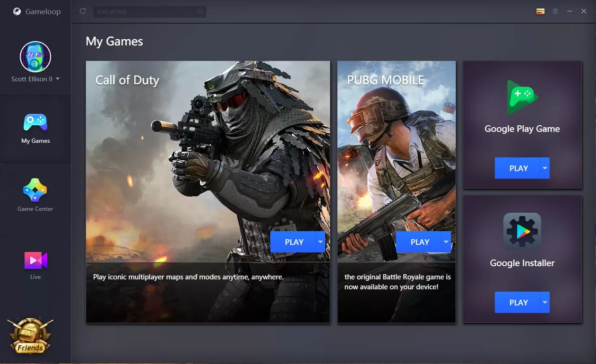This screenshot has width=596, height=364.
Task: Click the Google Play Game label
Action: (x=522, y=129)
